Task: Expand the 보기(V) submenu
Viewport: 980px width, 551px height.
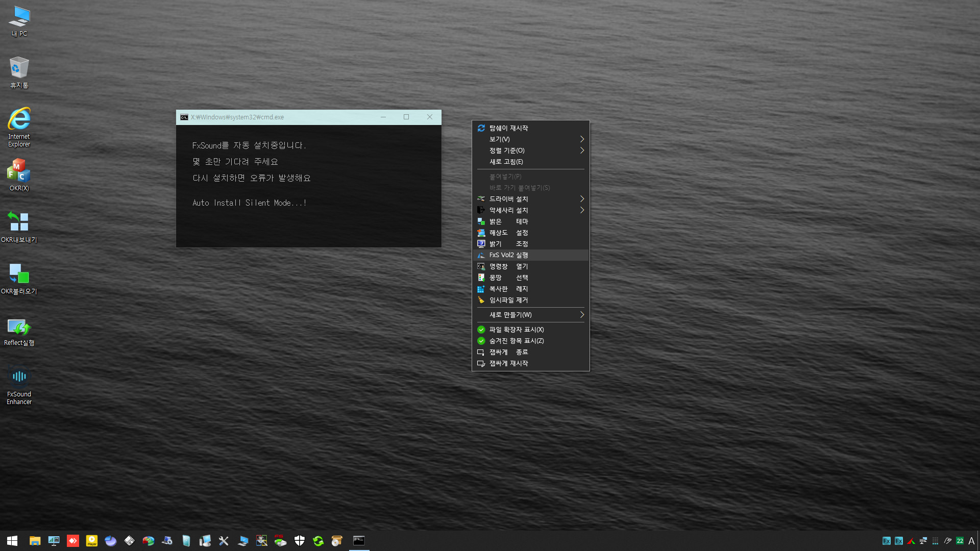Action: click(x=531, y=139)
